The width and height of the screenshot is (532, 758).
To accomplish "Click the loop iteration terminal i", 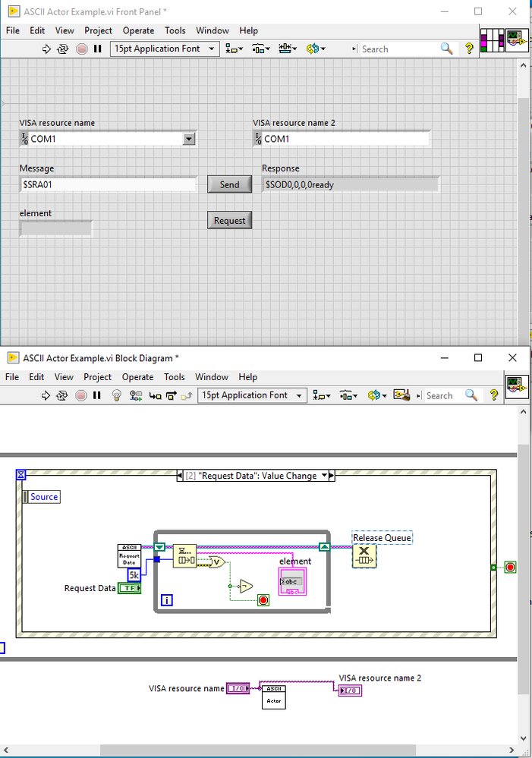I will coord(166,600).
